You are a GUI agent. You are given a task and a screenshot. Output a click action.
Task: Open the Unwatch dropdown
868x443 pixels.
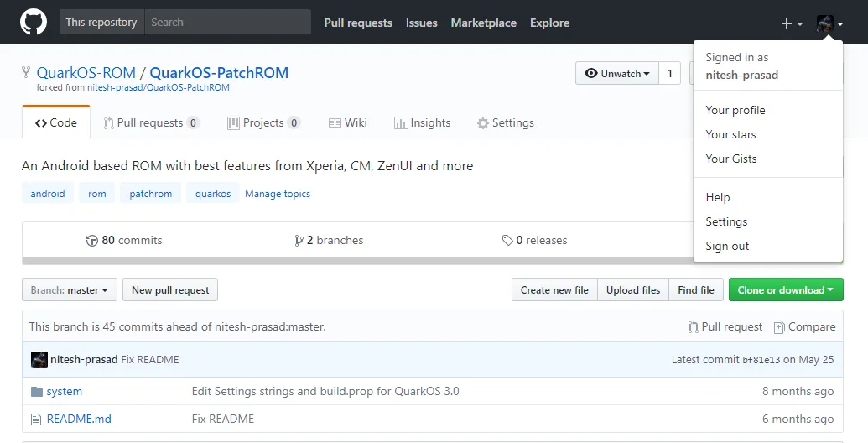pyautogui.click(x=617, y=73)
